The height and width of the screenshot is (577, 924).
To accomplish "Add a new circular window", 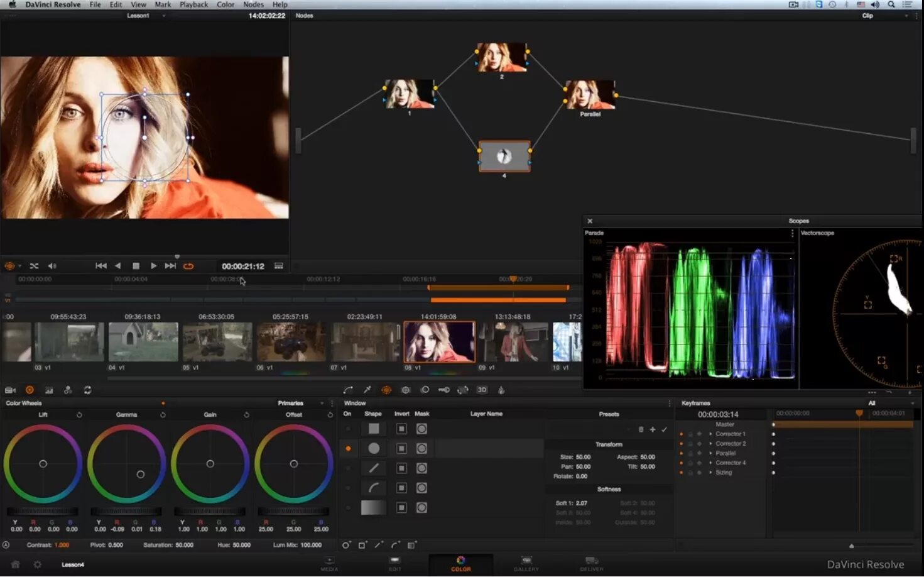I will click(x=346, y=545).
